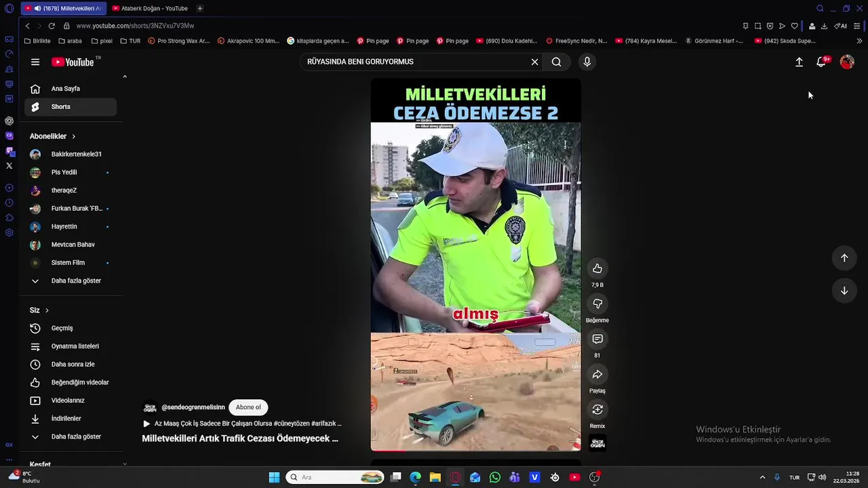The width and height of the screenshot is (868, 488).
Task: Open Beğendiğim videolar
Action: click(71, 382)
